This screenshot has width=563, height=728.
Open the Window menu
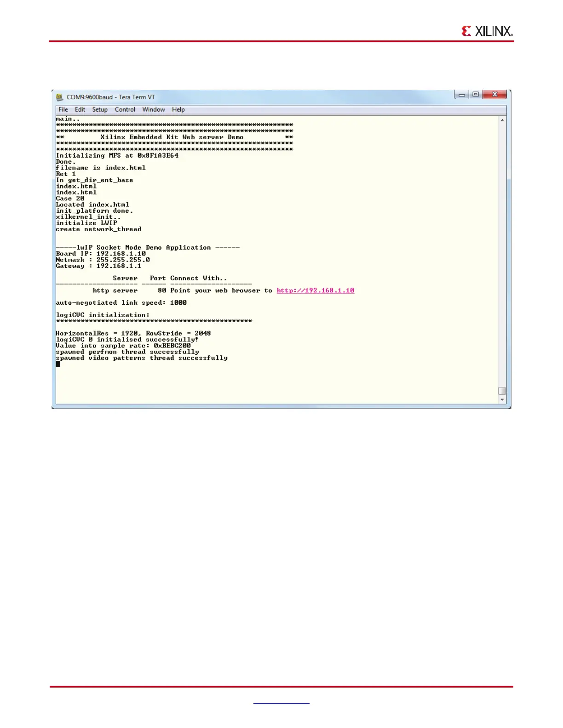(x=154, y=109)
